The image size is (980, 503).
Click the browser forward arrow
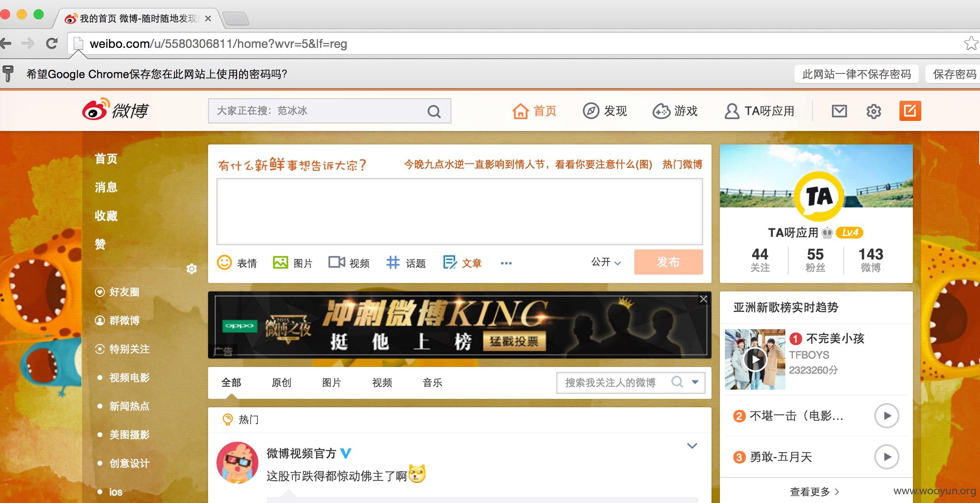tap(28, 43)
